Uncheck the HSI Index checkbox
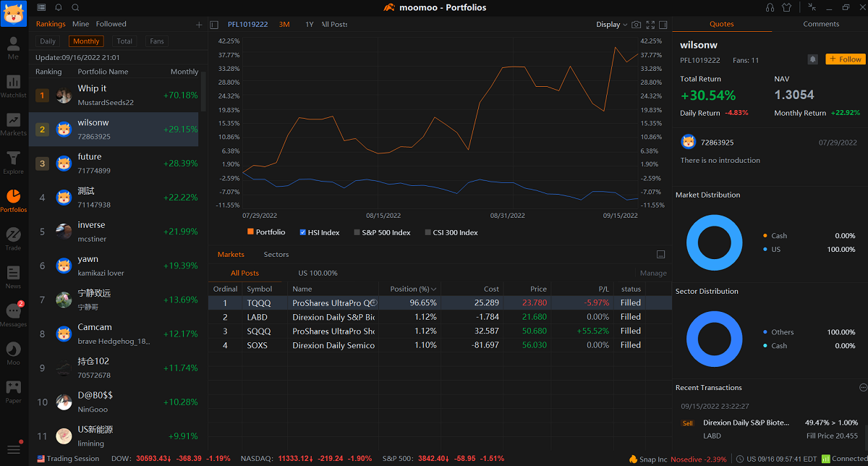The image size is (868, 466). (x=303, y=232)
